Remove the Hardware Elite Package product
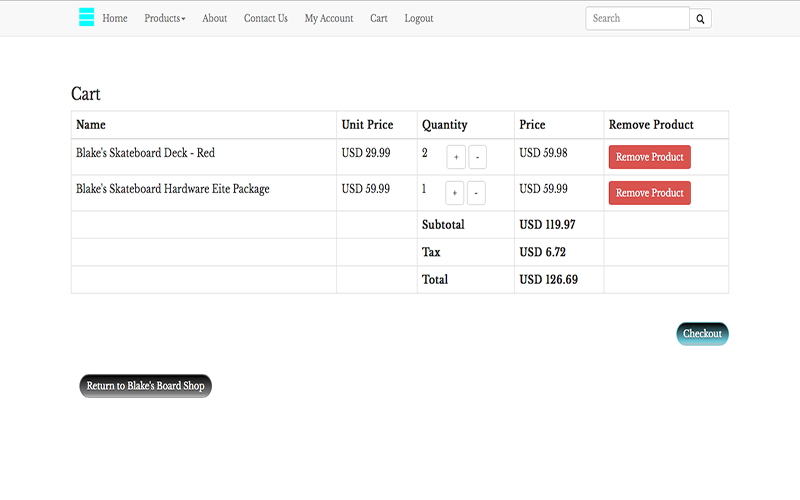The height and width of the screenshot is (500, 800). click(649, 193)
